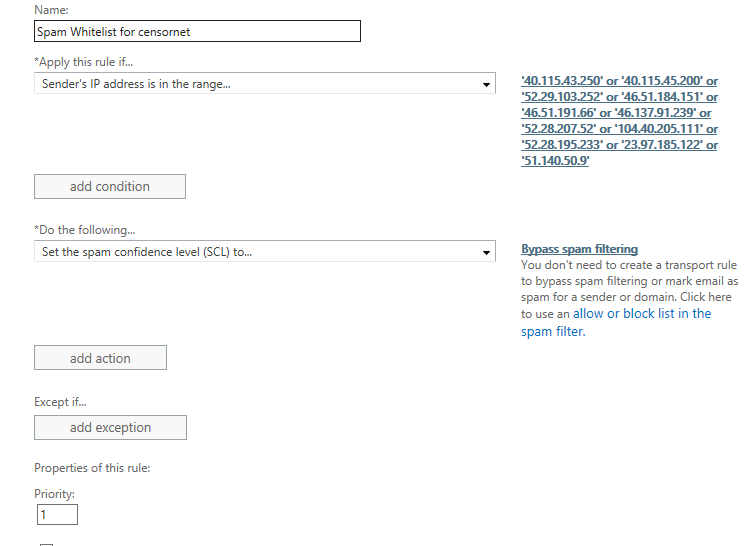The width and height of the screenshot is (750, 546).
Task: Select the '52.29.103.252' IP address link
Action: click(562, 97)
